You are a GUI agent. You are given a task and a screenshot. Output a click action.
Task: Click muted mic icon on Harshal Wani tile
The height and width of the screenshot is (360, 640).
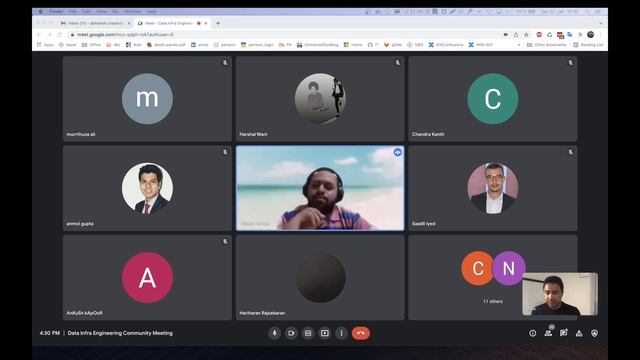click(398, 63)
